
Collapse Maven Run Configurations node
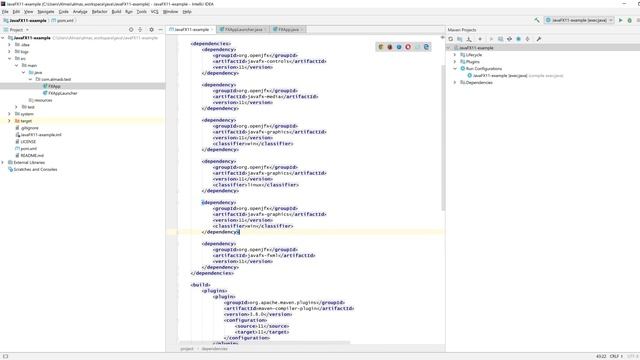click(455, 69)
